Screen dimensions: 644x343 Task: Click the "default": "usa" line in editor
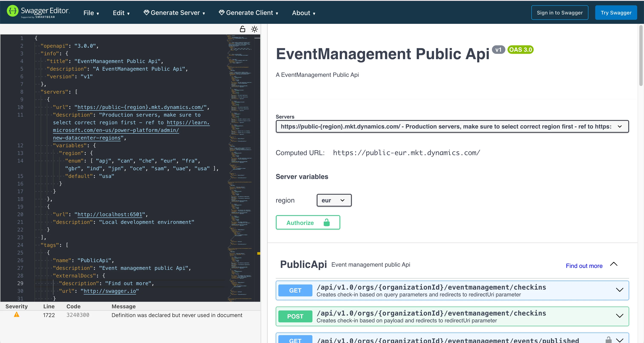coord(89,176)
